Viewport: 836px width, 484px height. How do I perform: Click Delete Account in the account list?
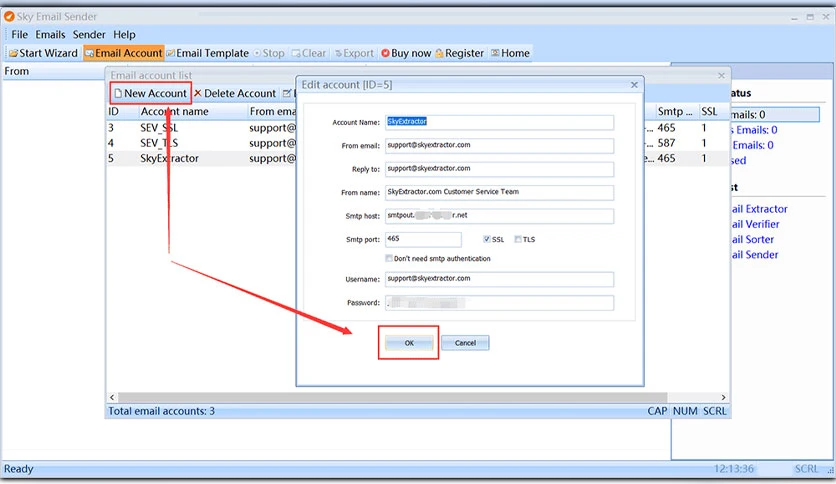tap(235, 93)
